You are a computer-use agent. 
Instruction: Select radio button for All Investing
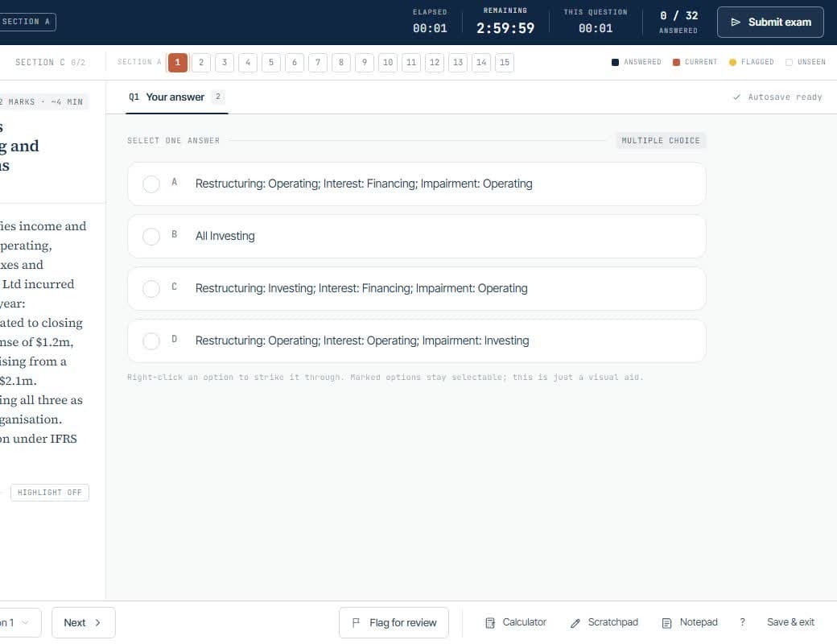(151, 236)
